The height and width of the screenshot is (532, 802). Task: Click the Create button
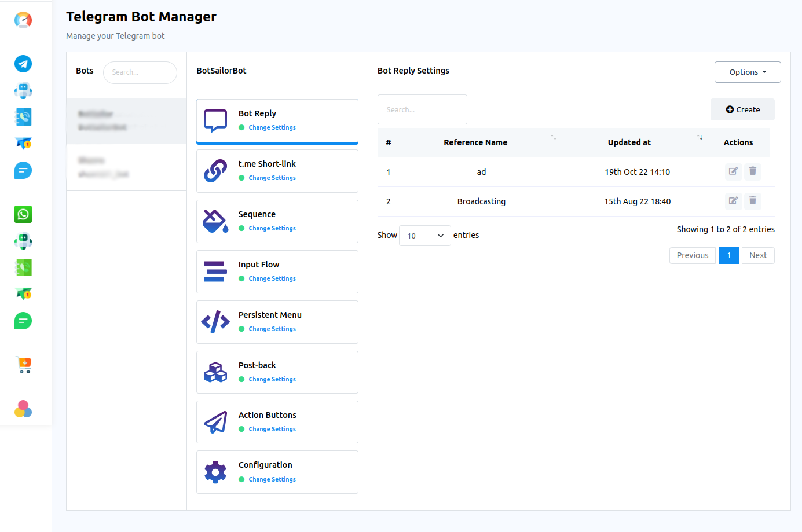(742, 109)
